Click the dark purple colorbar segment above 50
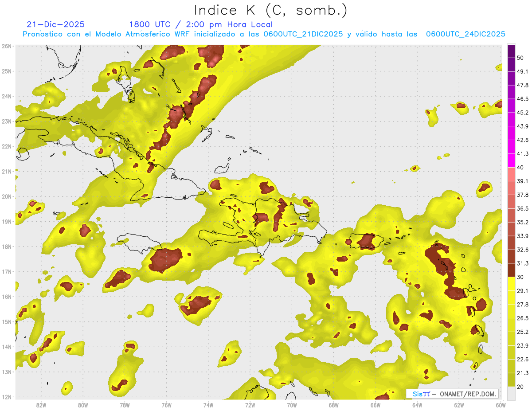532x411 pixels. (x=511, y=51)
